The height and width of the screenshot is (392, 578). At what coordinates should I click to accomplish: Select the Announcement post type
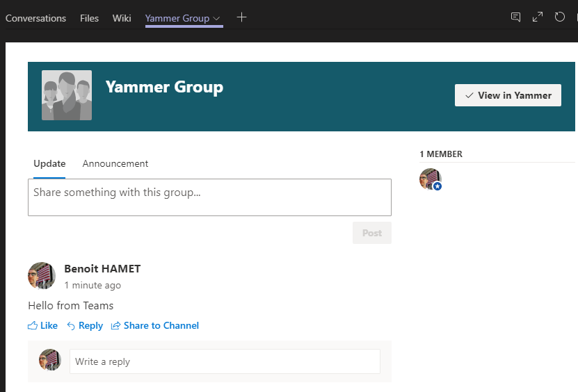(115, 164)
